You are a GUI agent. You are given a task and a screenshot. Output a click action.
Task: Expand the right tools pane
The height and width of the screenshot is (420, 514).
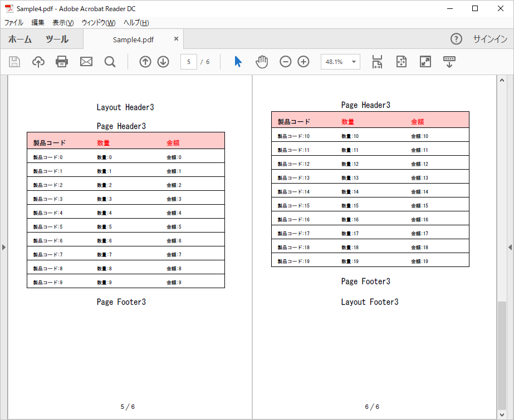pyautogui.click(x=510, y=247)
